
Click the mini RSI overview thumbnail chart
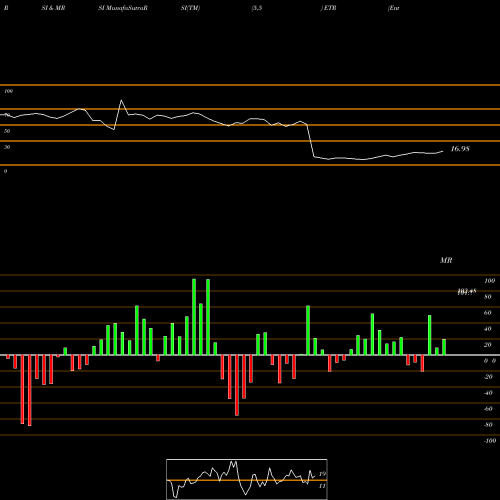click(247, 479)
